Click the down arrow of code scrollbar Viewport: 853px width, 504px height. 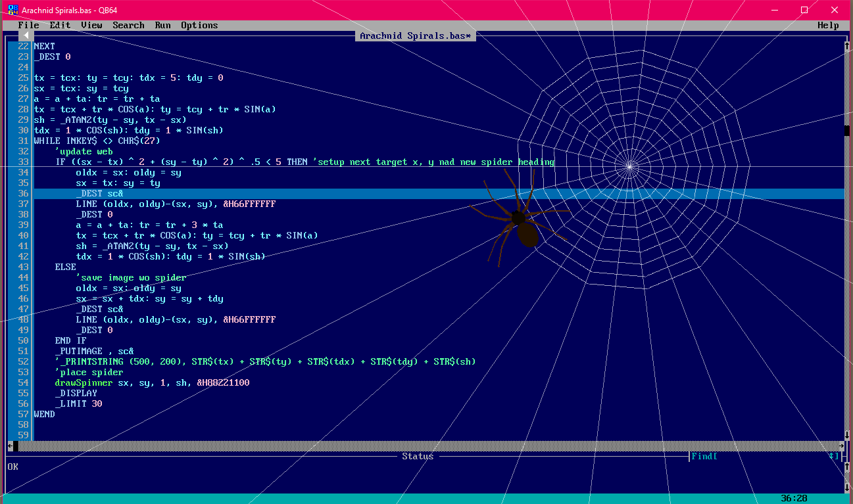[x=846, y=435]
